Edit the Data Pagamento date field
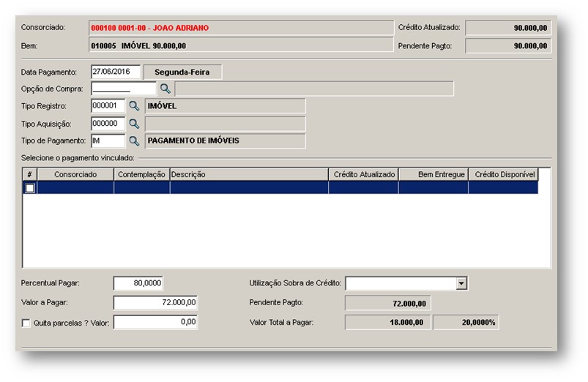Image resolution: width=588 pixels, height=382 pixels. pos(116,72)
